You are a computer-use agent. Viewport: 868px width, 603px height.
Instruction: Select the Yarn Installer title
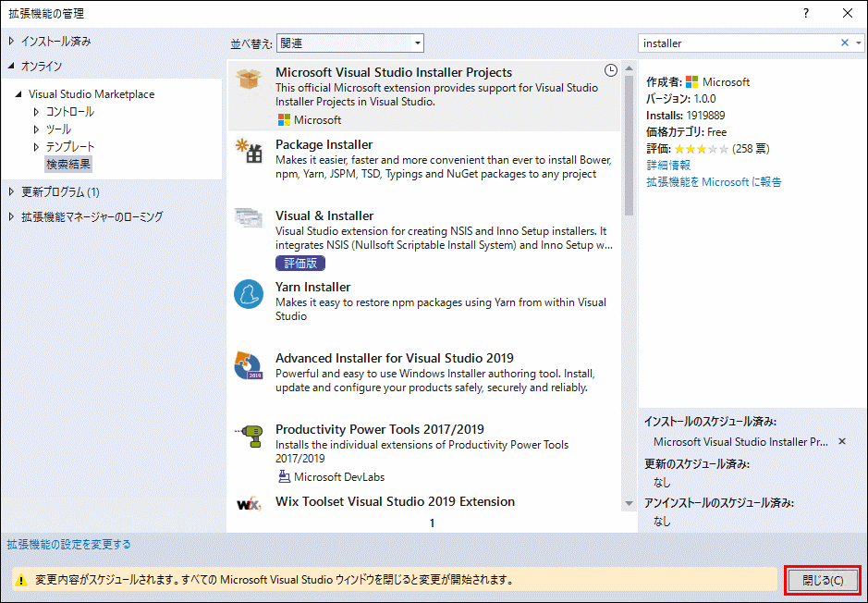pos(312,287)
